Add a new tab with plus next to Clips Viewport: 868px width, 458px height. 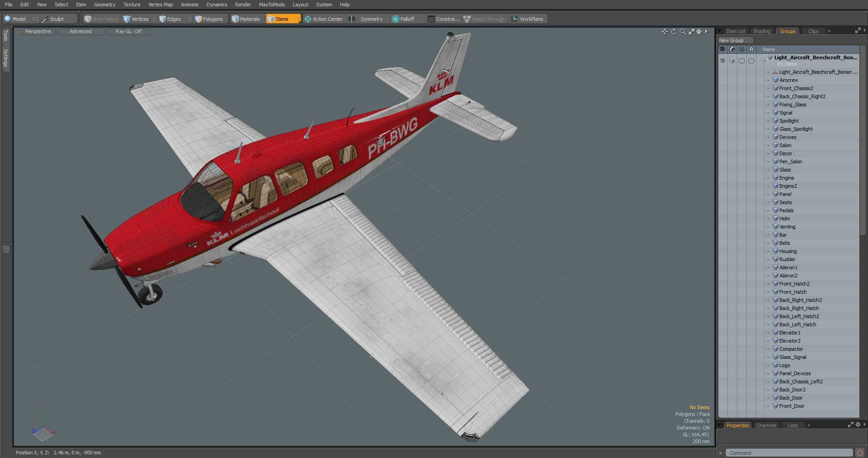(x=829, y=31)
